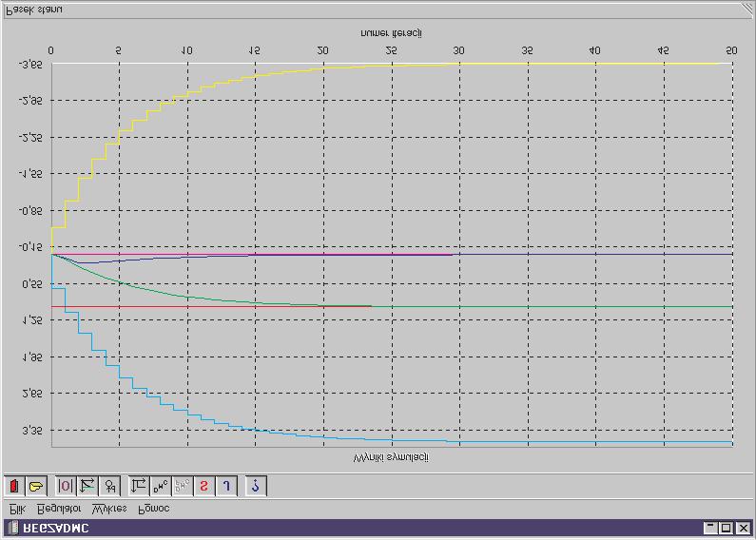The image size is (756, 540).
Task: Click the REGZADMC application icon in title bar
Action: pyautogui.click(x=13, y=528)
